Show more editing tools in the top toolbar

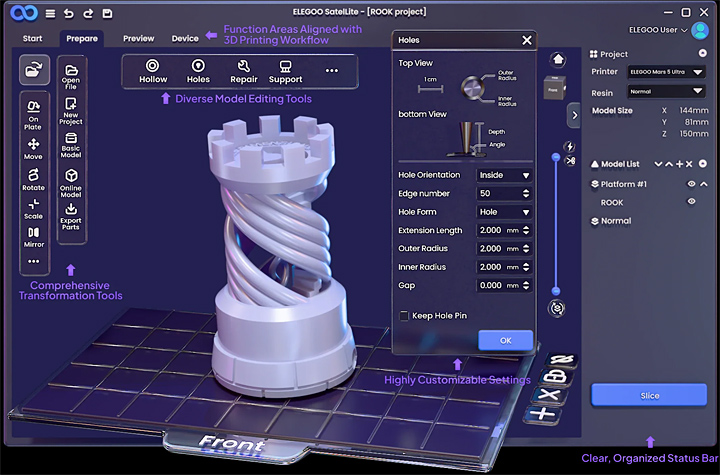pos(332,71)
